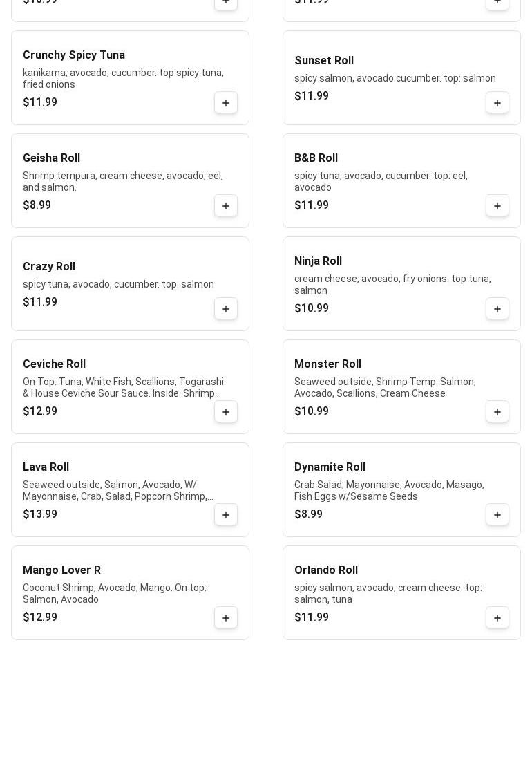Add Sunset Roll using plus icon
Screen dimensions: 532x757
497,103
